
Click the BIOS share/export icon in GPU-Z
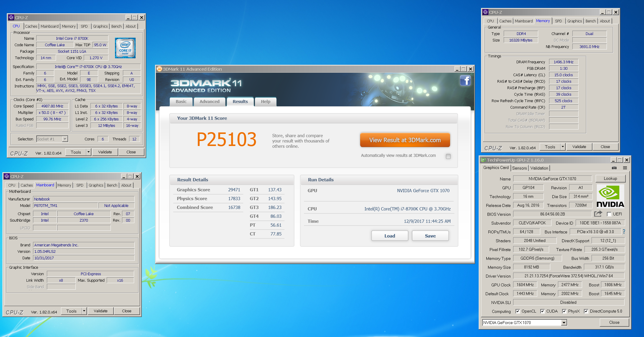598,214
